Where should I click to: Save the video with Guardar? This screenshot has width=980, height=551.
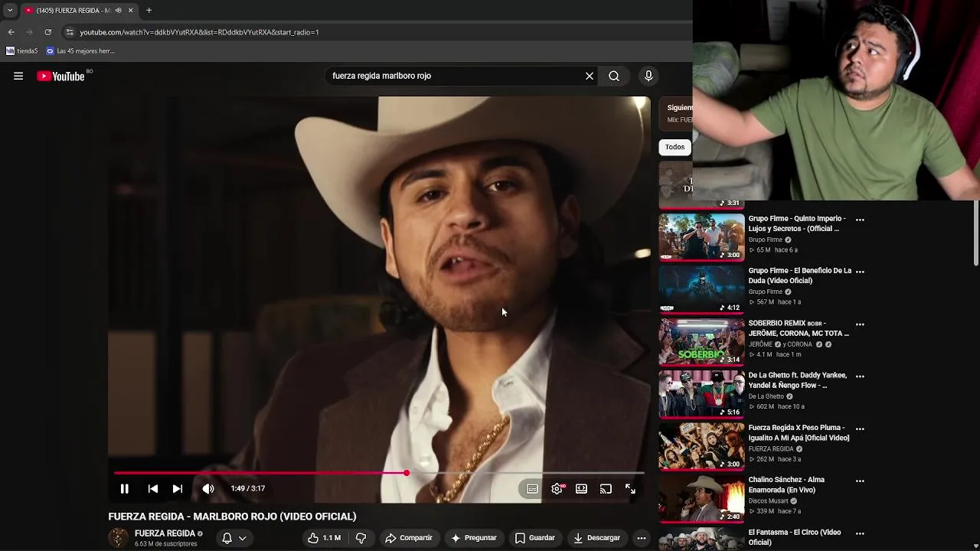(534, 538)
